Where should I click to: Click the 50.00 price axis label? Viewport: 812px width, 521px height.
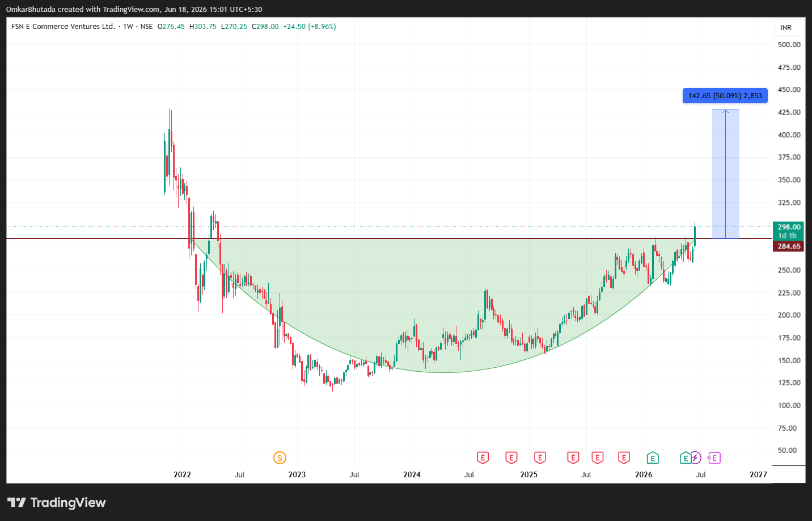click(x=787, y=450)
